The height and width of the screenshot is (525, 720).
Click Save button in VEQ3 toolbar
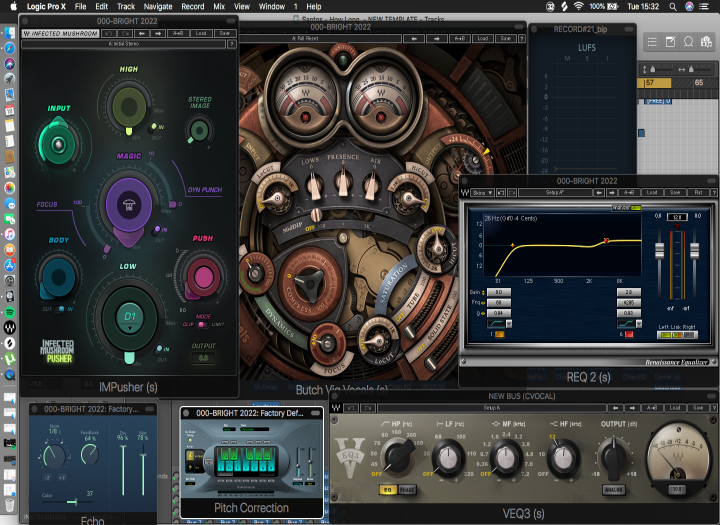pyautogui.click(x=698, y=408)
